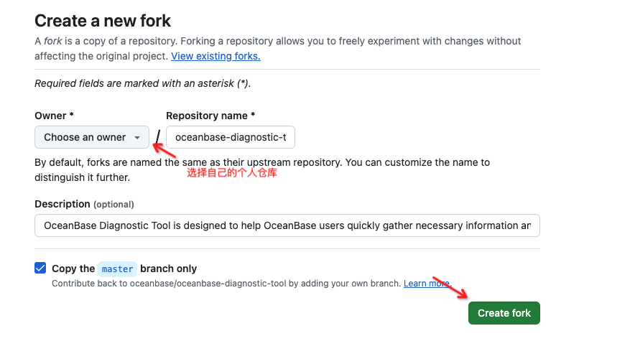Click the "Owner *" field label
630x364 pixels.
coord(54,116)
